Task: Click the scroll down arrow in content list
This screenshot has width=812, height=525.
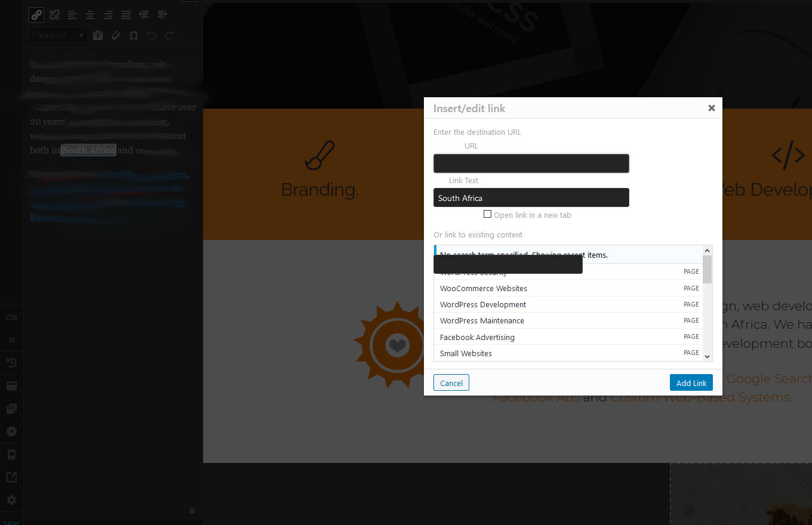Action: pos(708,356)
